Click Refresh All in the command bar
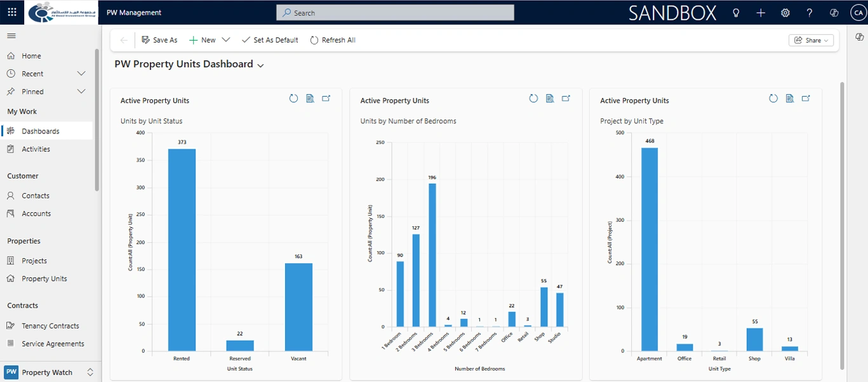The height and width of the screenshot is (382, 868). [333, 39]
